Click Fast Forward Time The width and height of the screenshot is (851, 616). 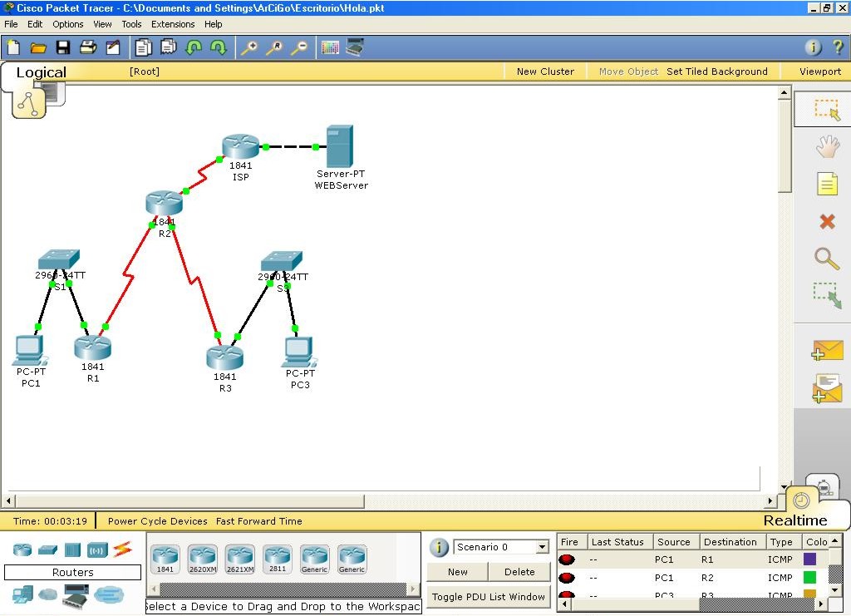point(259,521)
